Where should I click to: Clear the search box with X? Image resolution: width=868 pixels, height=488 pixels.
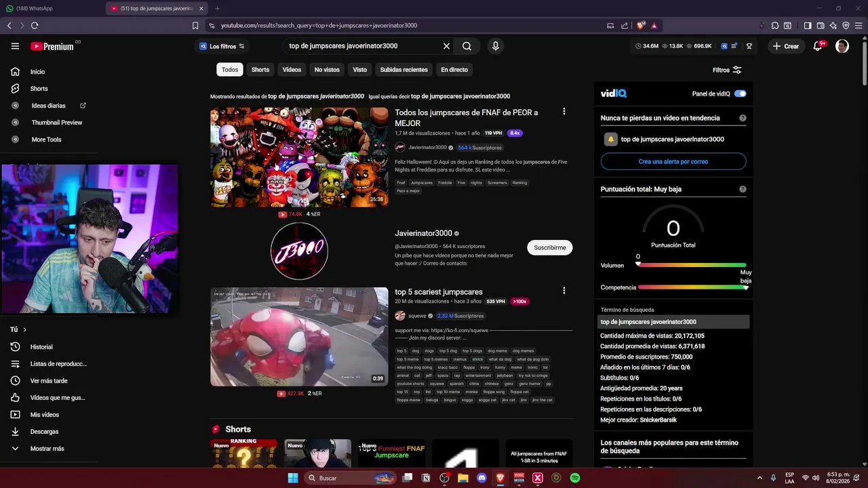click(446, 46)
